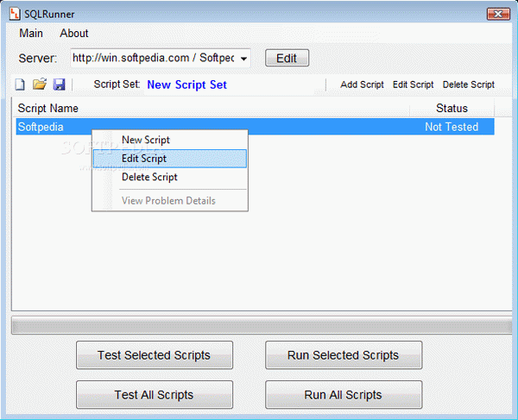Click Test All Scripts button

155,395
